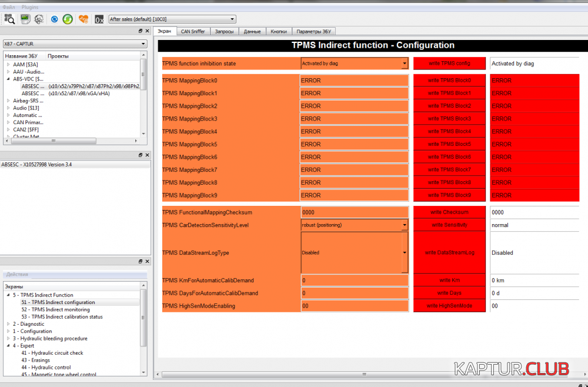The image size is (588, 387).
Task: Switch to the CAN Sniffer tab
Action: click(x=193, y=31)
